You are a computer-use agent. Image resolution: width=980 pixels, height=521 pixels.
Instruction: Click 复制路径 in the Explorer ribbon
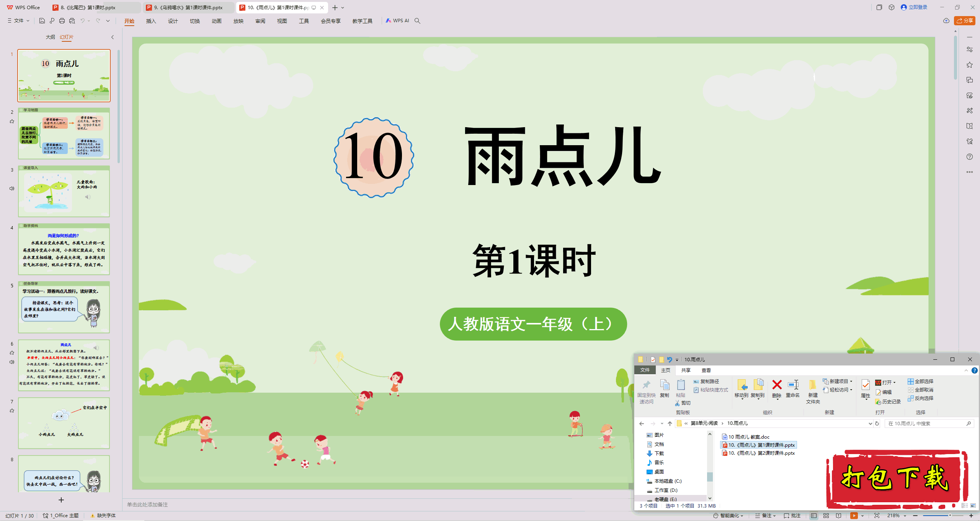pos(706,382)
